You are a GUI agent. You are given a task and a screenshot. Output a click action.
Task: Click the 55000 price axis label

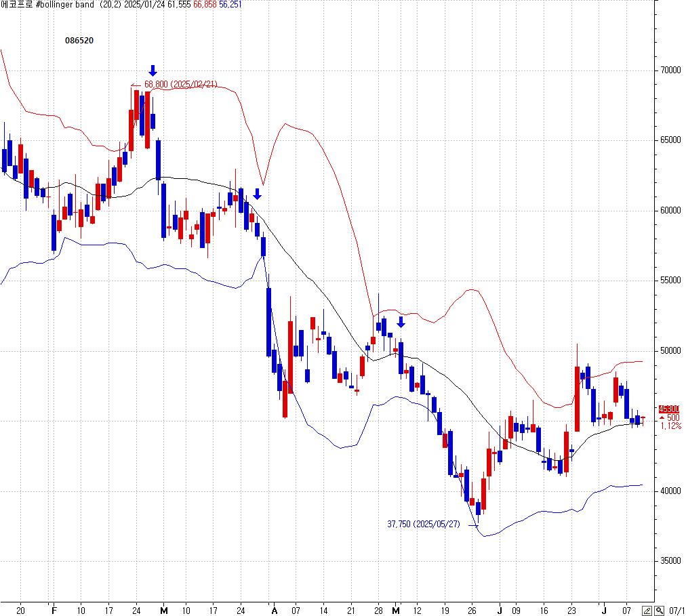tap(670, 281)
